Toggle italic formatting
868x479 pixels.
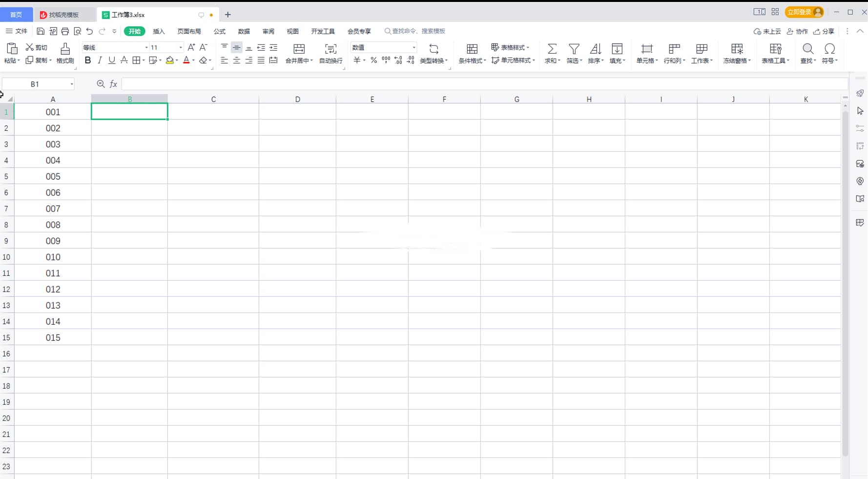100,60
